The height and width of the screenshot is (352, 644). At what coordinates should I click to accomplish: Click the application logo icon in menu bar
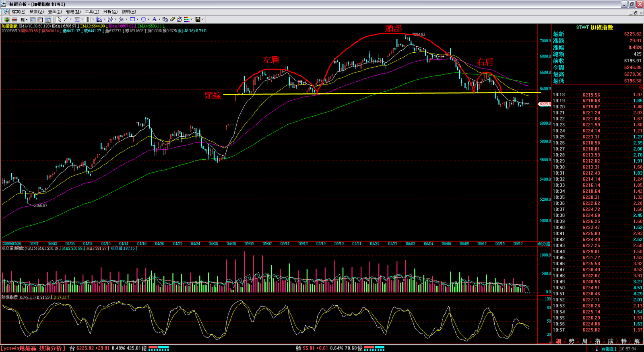[x=6, y=12]
